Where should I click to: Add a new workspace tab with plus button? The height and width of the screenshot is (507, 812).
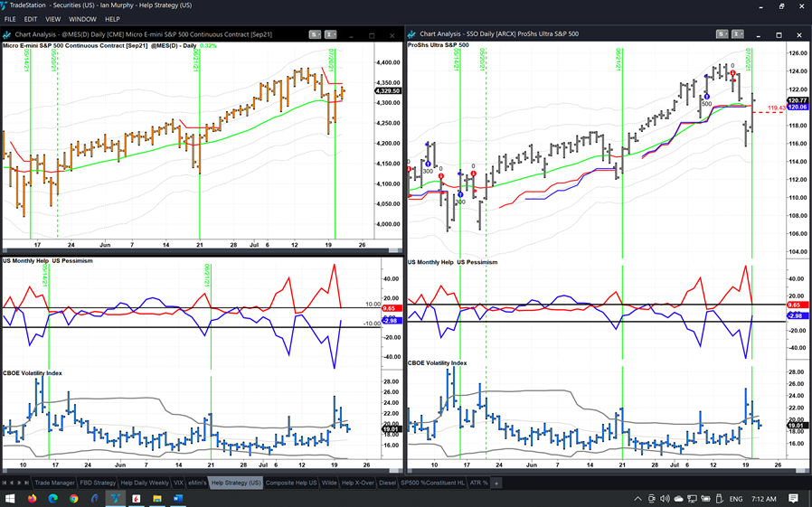496,484
